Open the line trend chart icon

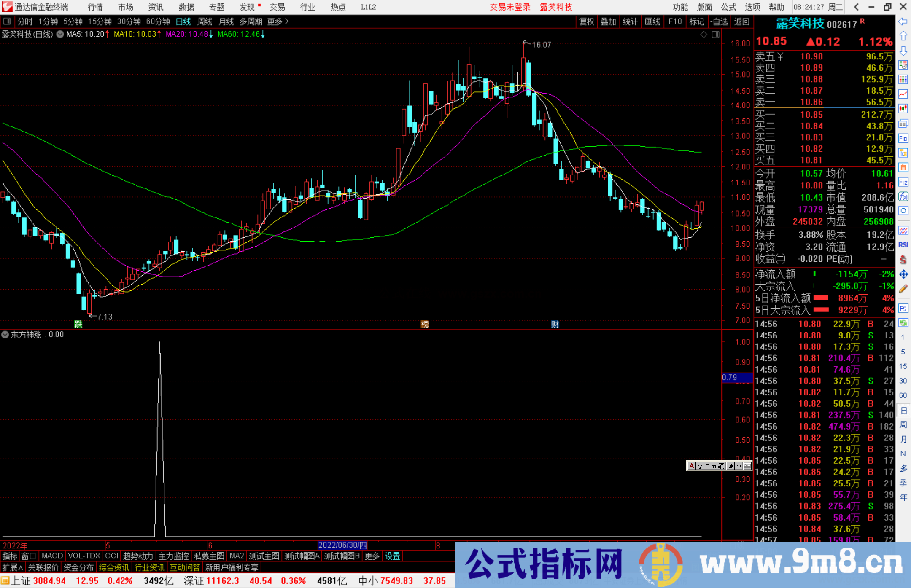[x=903, y=94]
